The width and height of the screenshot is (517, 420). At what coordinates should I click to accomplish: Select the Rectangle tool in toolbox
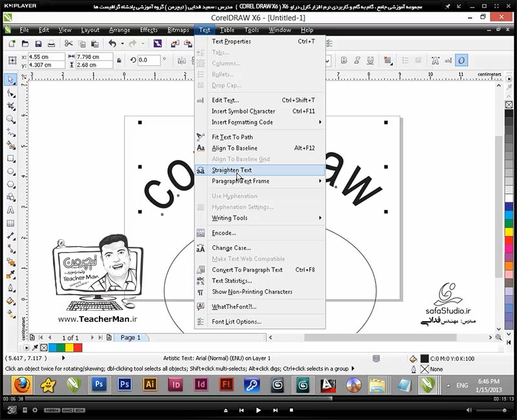pyautogui.click(x=10, y=158)
